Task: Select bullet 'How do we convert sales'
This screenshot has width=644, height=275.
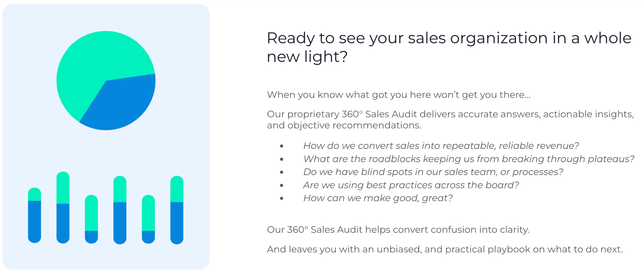Action: 441,146
